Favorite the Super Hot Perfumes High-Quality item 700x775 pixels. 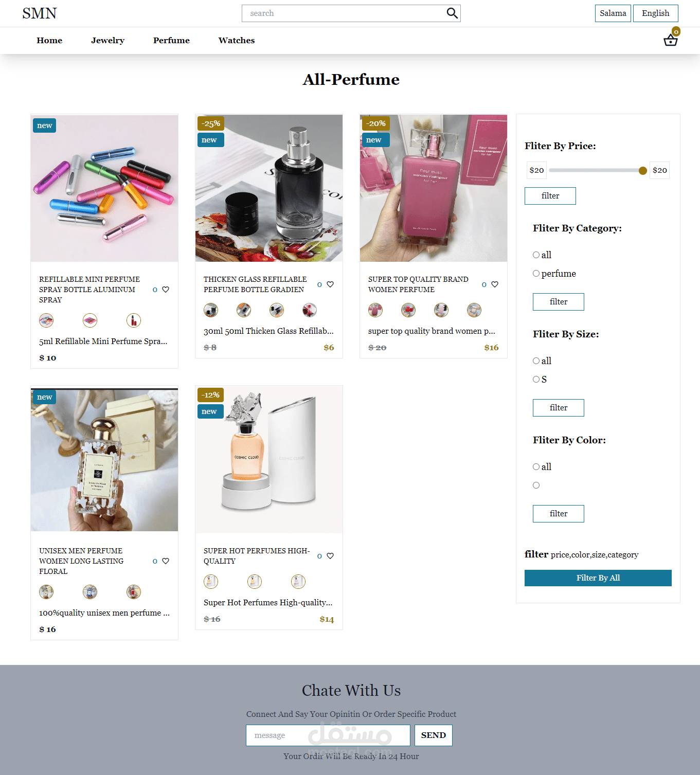pyautogui.click(x=330, y=556)
